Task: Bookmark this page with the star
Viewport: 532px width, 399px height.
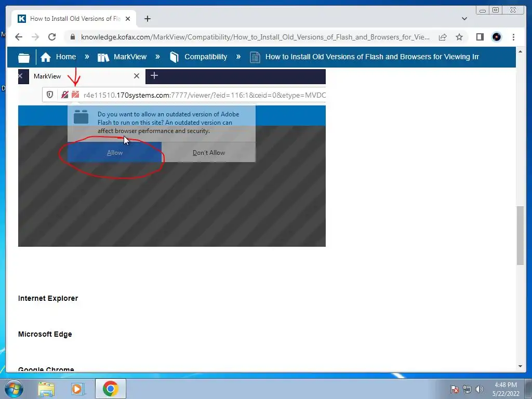Action: [x=459, y=37]
